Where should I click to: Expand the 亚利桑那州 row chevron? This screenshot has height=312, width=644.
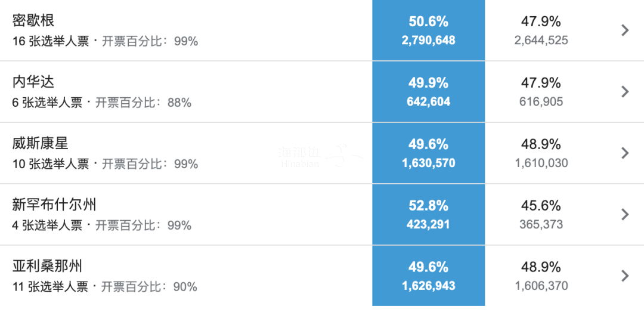(x=625, y=276)
